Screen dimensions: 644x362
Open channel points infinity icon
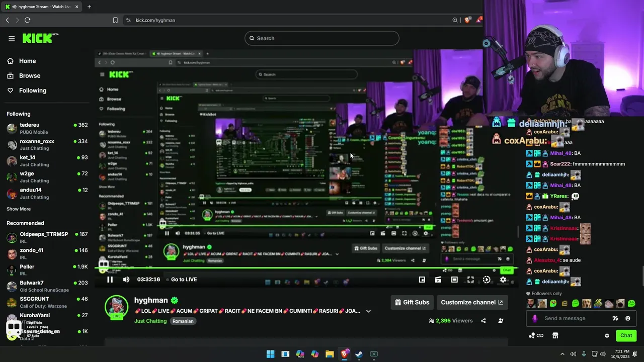coord(536,336)
